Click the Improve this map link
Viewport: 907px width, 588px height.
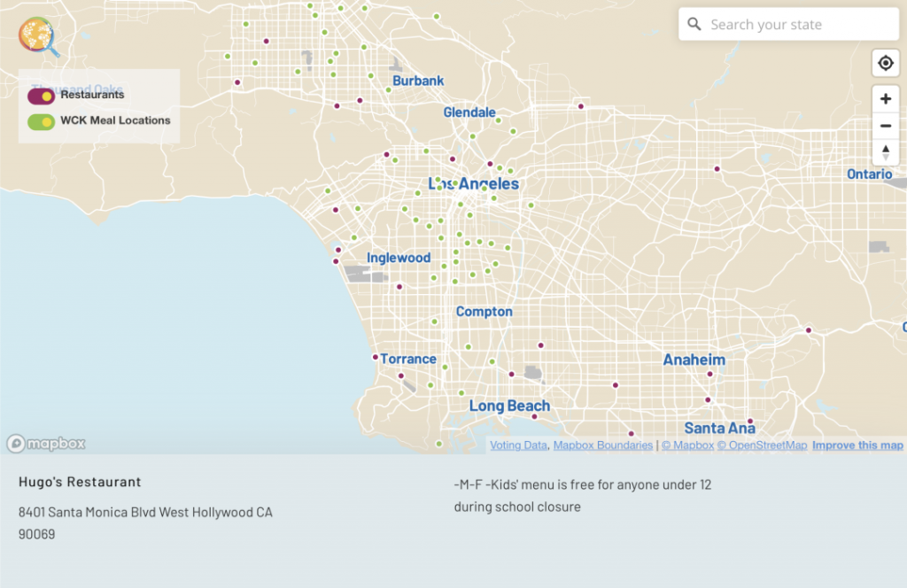pos(857,445)
